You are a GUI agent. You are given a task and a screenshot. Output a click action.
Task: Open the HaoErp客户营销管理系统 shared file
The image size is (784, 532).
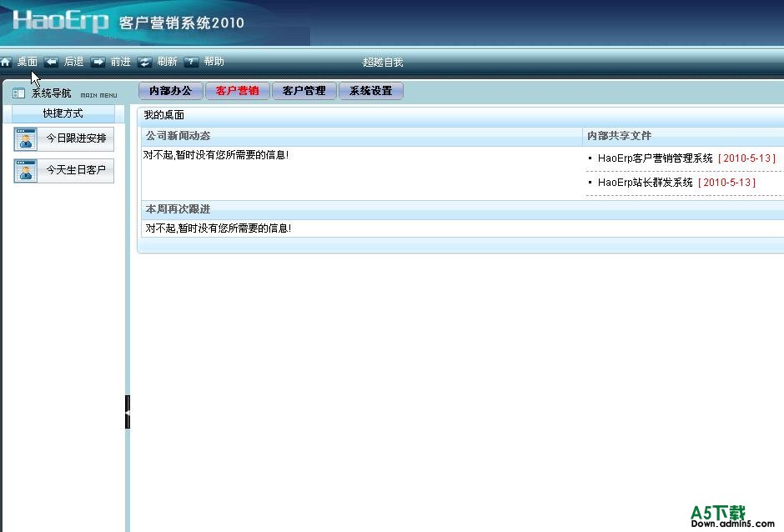(655, 158)
